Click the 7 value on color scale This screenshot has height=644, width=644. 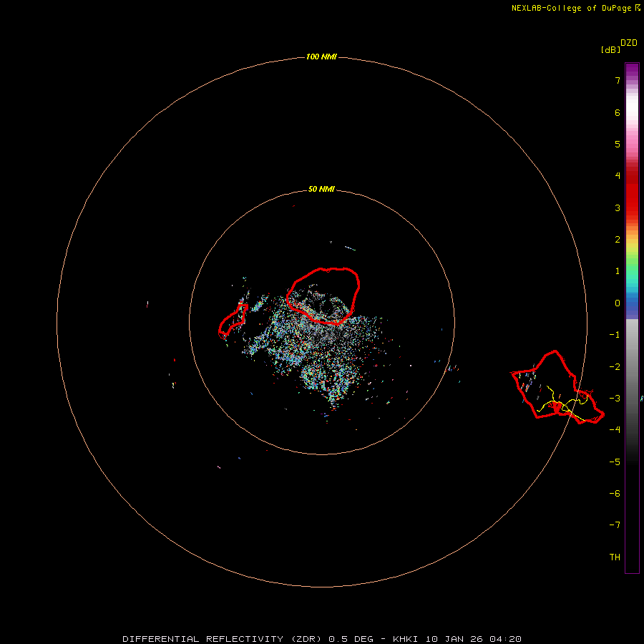click(x=618, y=80)
